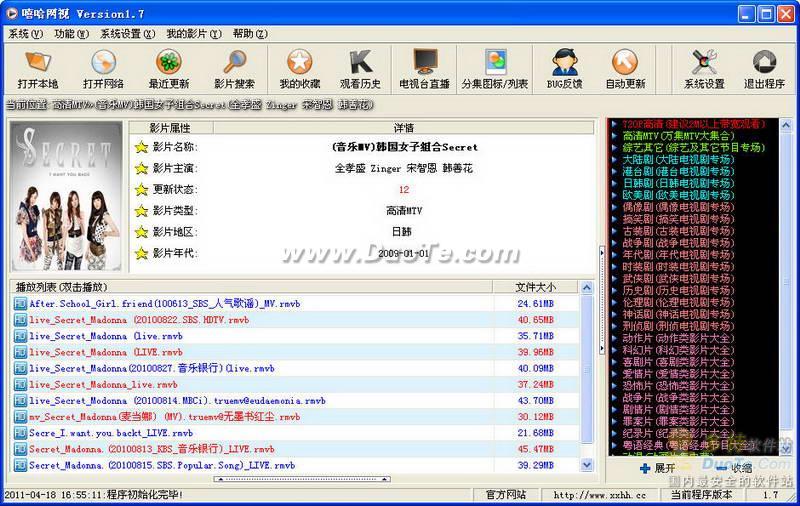Open the 最近更新 recent updates icon
This screenshot has height=506, width=800.
pyautogui.click(x=169, y=62)
